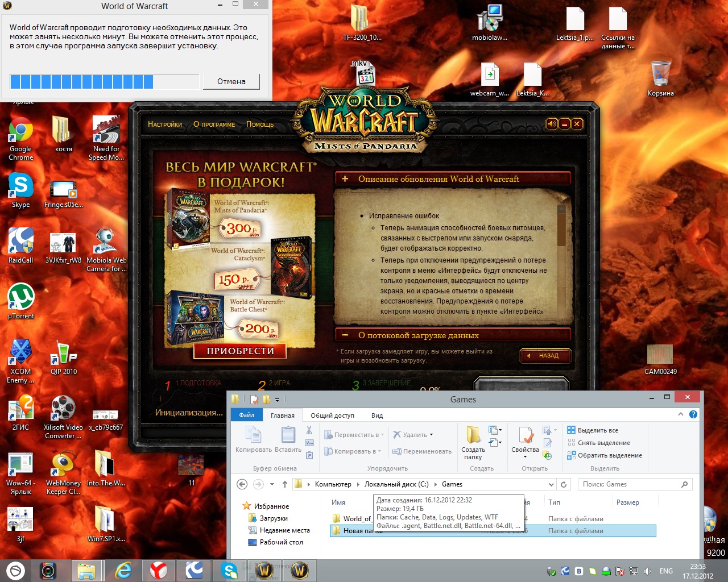Viewport: 728px width, 582px height.
Task: Open the Файл tab in Explorer
Action: tap(246, 415)
